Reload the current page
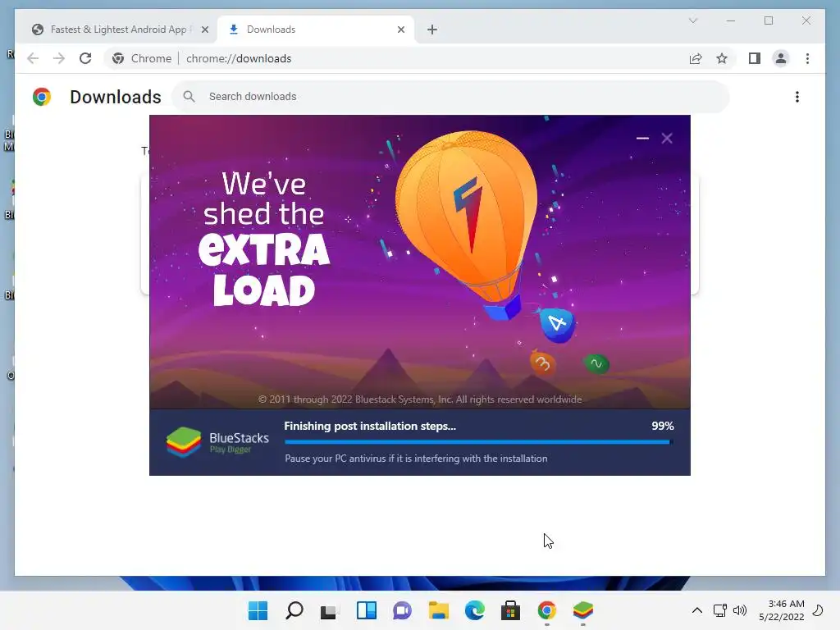 [85, 58]
